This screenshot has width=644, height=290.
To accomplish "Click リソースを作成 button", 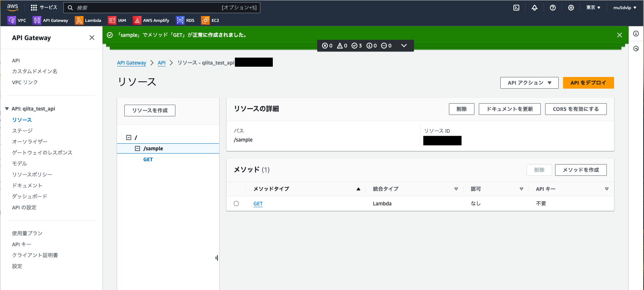I will [150, 111].
